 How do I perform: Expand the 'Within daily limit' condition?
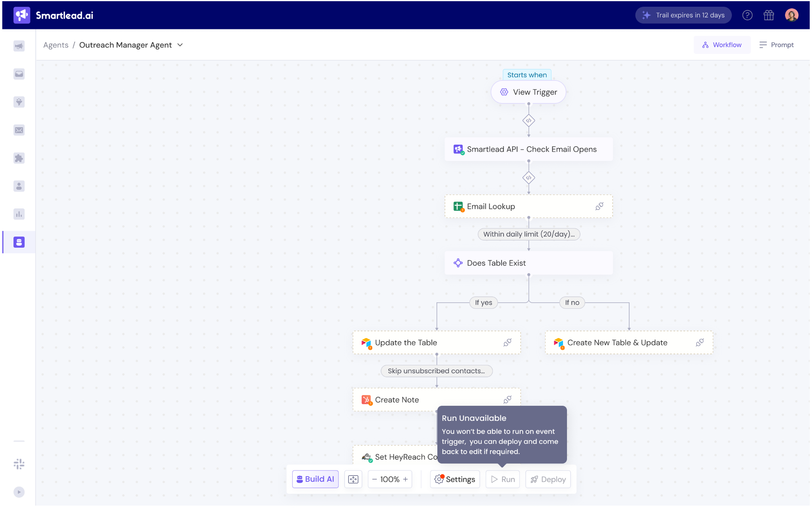(x=529, y=234)
